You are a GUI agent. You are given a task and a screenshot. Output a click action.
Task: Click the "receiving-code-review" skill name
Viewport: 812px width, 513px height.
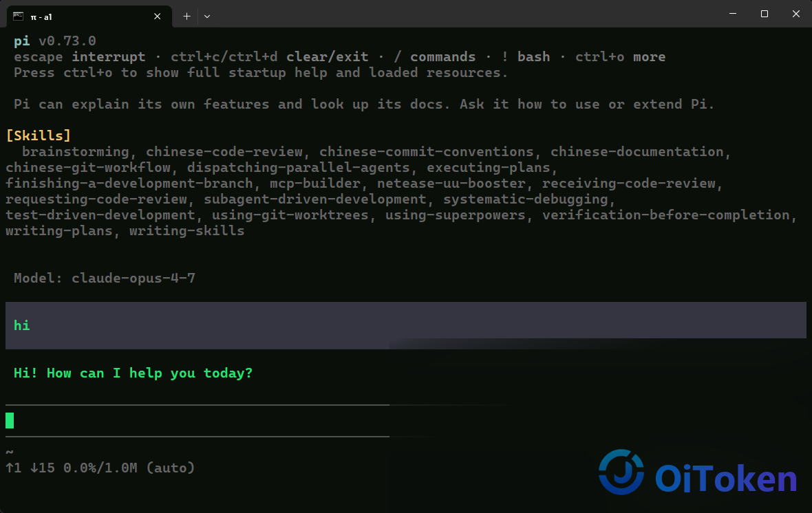coord(629,183)
